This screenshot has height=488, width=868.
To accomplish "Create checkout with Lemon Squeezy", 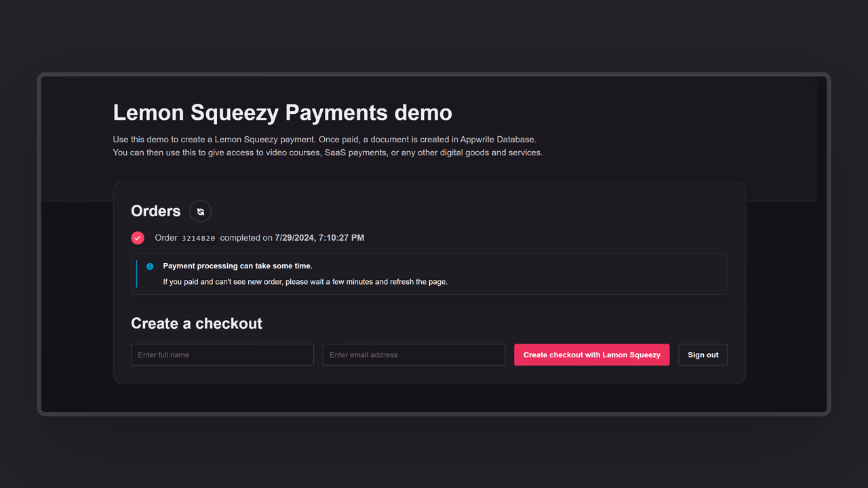I will tap(591, 354).
